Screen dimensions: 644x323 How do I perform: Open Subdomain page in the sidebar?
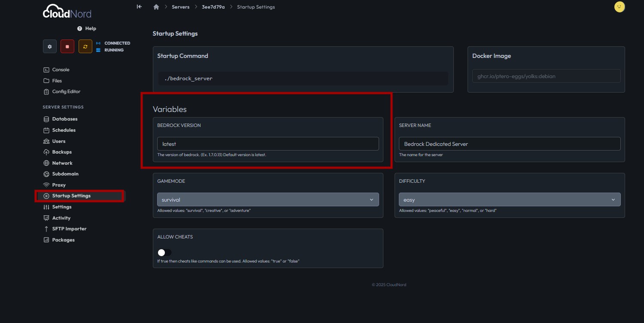(x=65, y=174)
